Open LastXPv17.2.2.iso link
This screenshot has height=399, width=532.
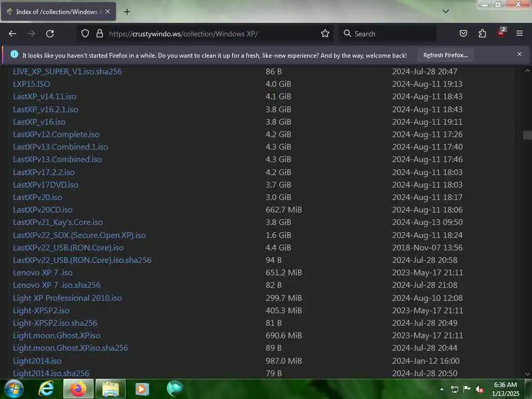[44, 172]
